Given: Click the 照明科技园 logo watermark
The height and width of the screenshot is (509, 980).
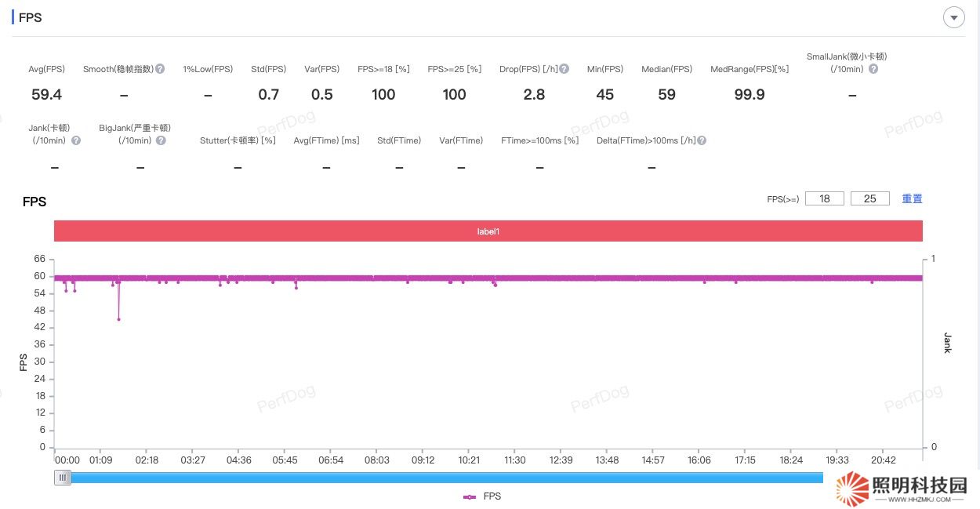Looking at the screenshot, I should (902, 489).
